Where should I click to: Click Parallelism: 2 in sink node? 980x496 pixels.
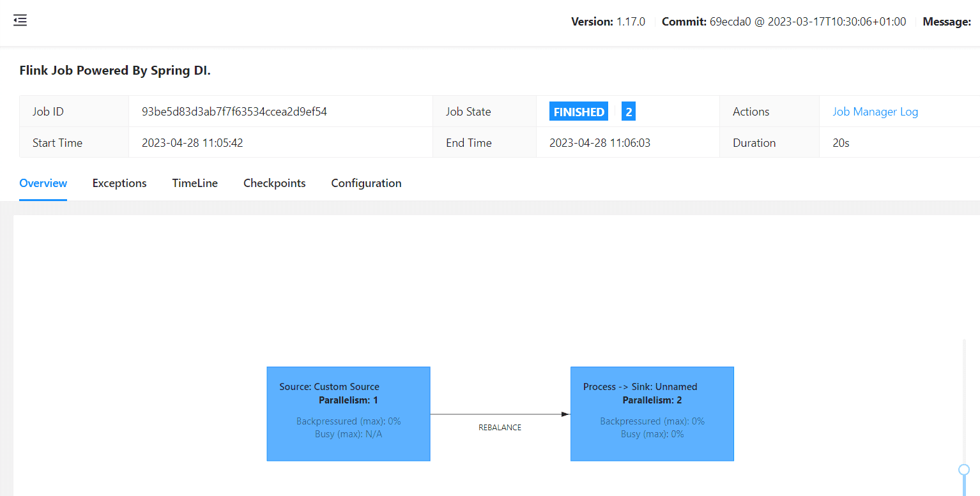click(652, 400)
